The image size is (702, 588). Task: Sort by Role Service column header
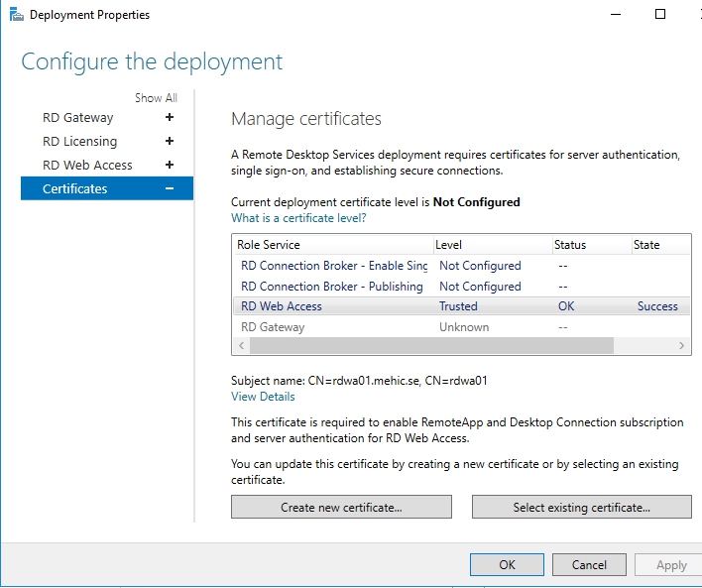point(331,245)
